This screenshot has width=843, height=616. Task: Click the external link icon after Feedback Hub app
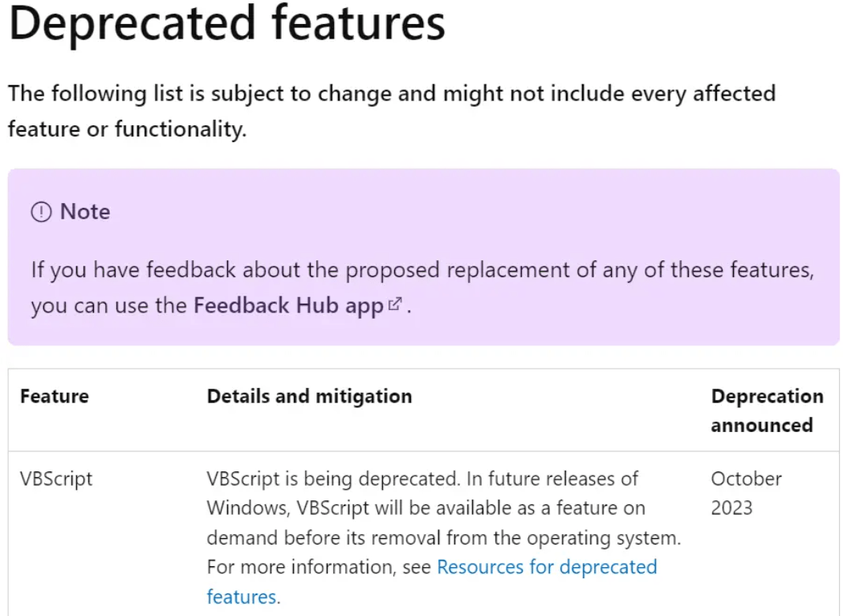pos(395,304)
